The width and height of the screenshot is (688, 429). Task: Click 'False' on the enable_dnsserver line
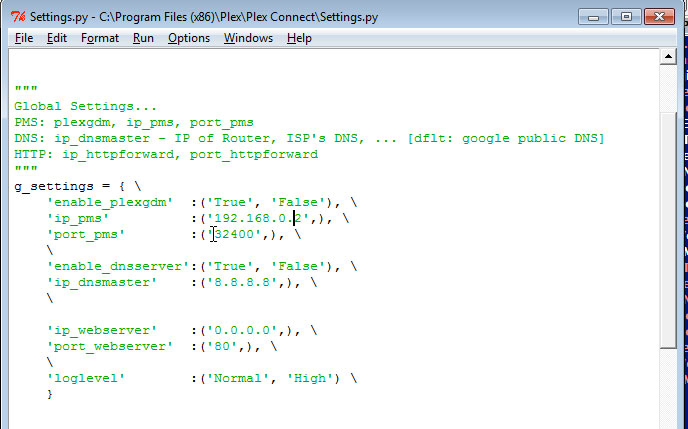297,266
